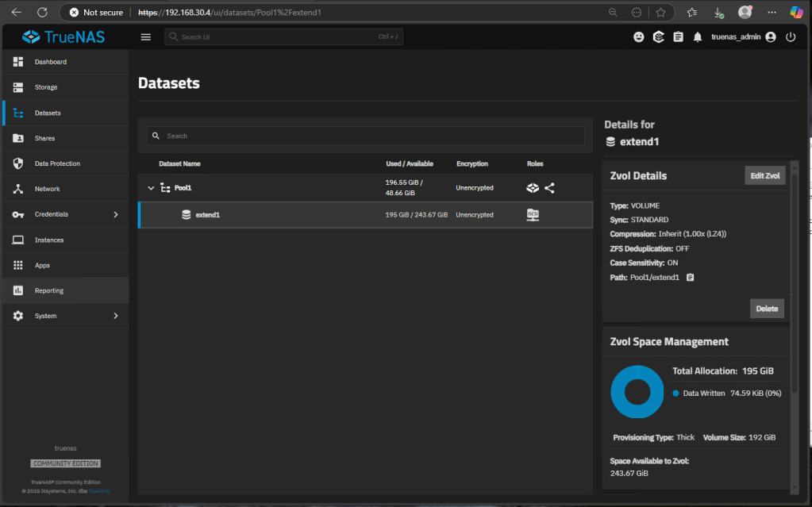
Task: Navigate to Data Protection
Action: (x=57, y=163)
